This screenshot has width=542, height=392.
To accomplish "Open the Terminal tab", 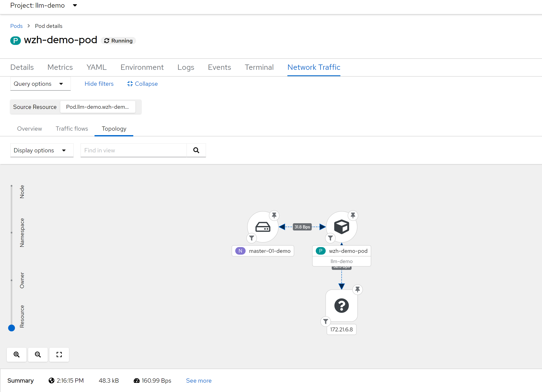I will 259,67.
